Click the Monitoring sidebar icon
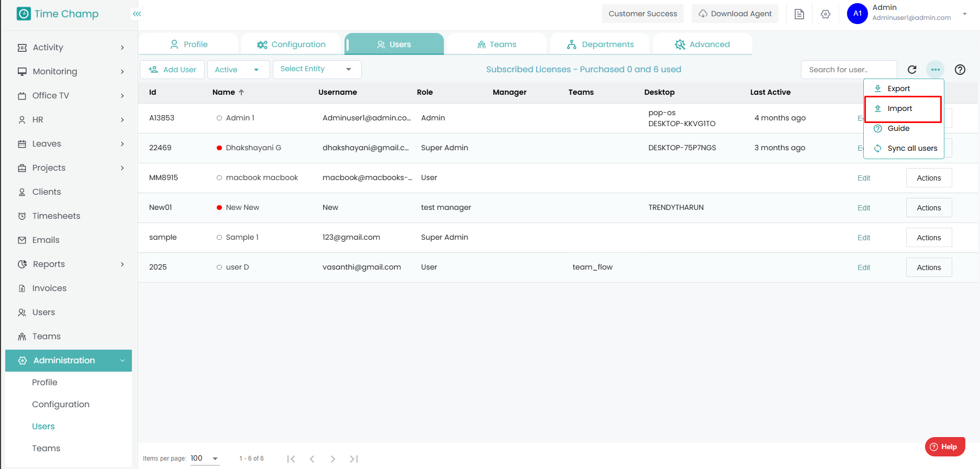 [x=22, y=72]
